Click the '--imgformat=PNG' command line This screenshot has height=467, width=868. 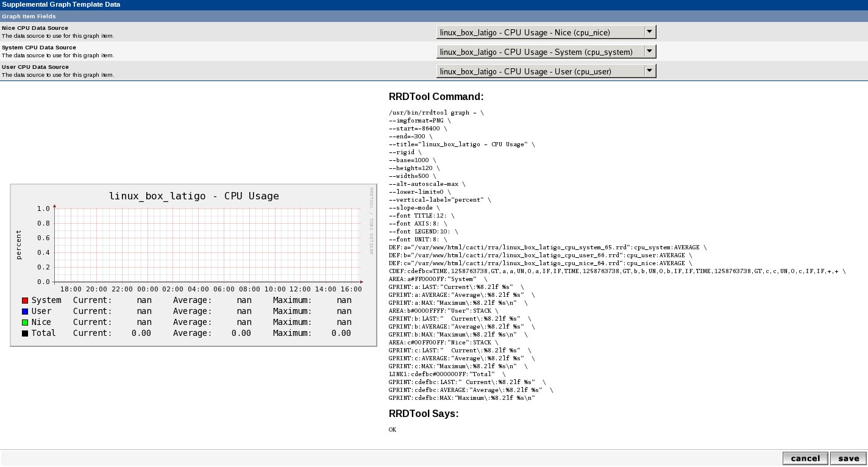pos(420,121)
